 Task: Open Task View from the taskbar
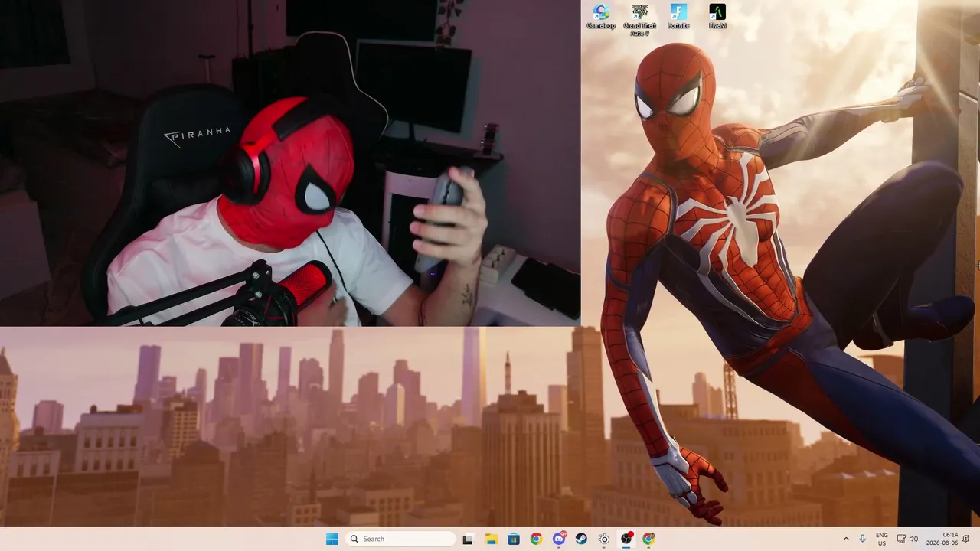click(x=468, y=539)
